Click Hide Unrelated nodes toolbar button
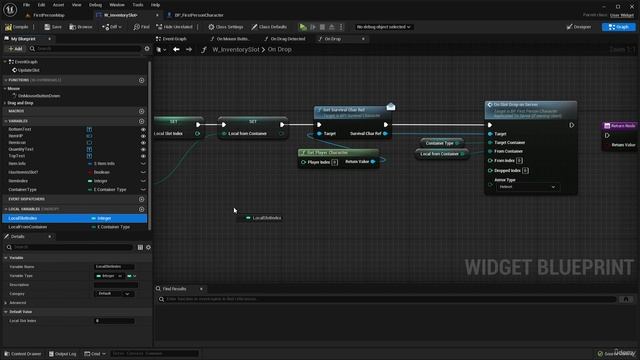 click(x=174, y=27)
